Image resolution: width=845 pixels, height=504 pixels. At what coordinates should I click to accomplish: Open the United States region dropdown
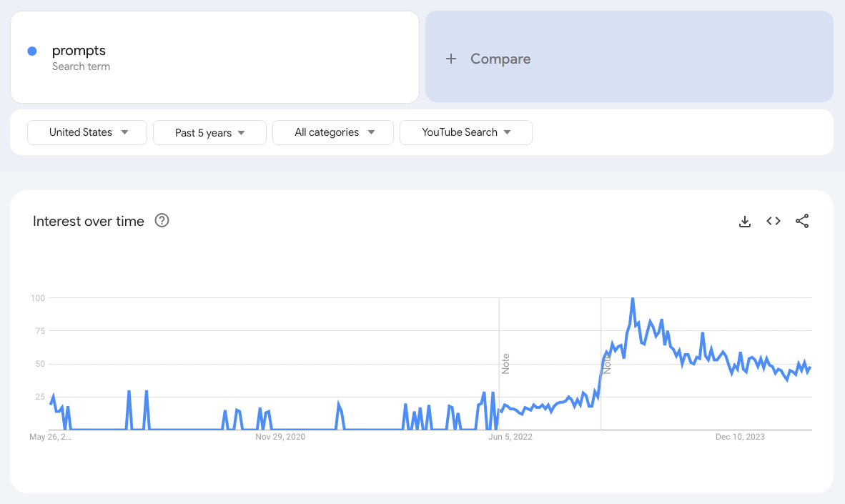tap(87, 132)
